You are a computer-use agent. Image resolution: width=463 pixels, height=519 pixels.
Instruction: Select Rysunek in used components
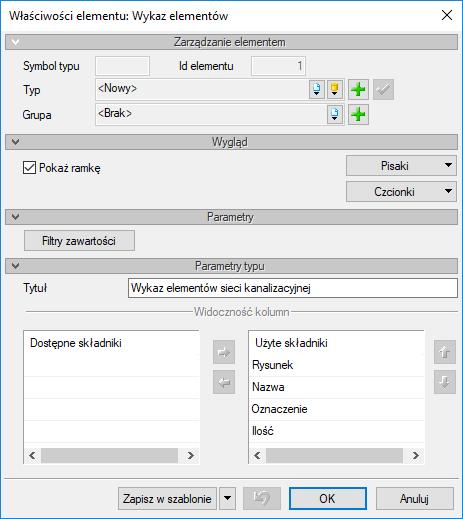pos(337,365)
